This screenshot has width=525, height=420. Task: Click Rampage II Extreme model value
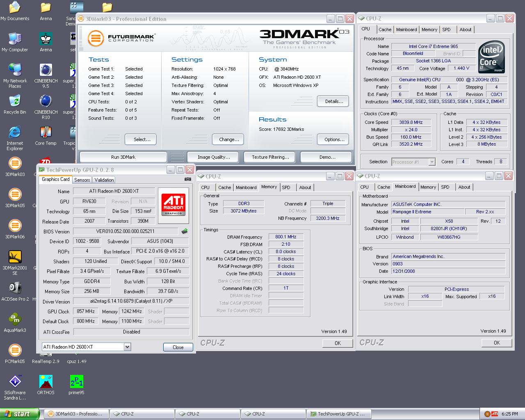click(428, 212)
